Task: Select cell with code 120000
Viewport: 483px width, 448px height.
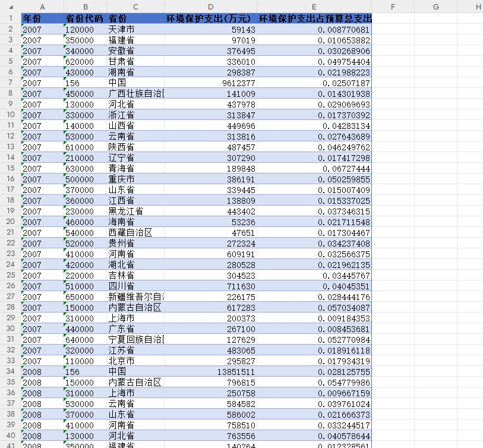Action: tap(86, 29)
